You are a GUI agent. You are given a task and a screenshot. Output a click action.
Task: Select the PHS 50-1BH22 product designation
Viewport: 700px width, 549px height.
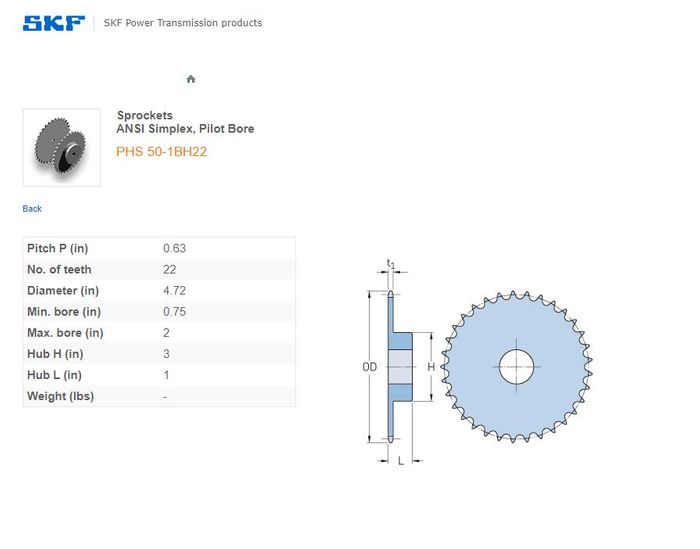pos(161,152)
